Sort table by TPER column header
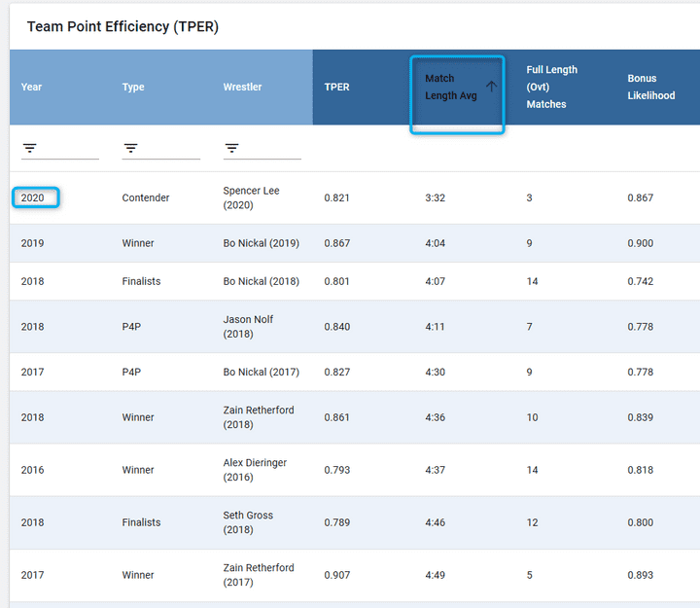The height and width of the screenshot is (608, 700). [x=337, y=87]
